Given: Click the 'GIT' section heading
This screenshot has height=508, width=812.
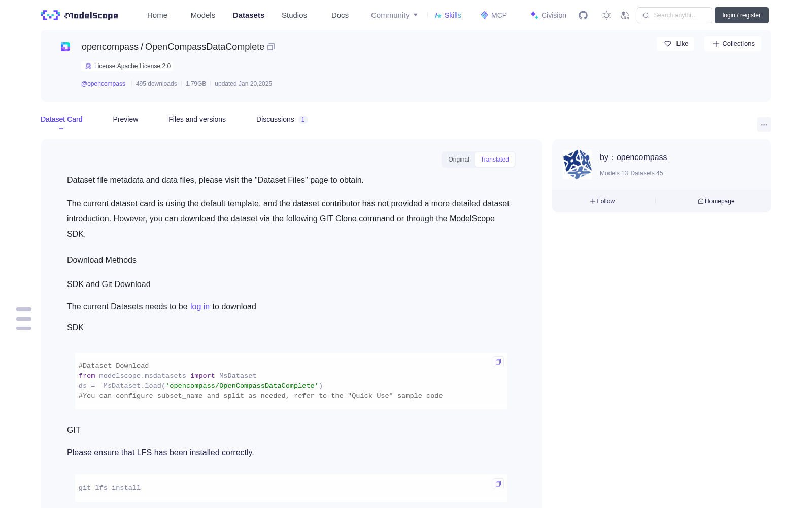Looking at the screenshot, I should (x=74, y=430).
